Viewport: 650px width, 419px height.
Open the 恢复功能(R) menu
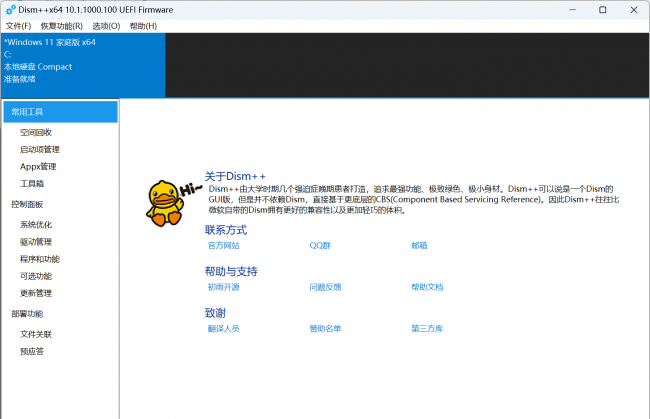pyautogui.click(x=61, y=26)
